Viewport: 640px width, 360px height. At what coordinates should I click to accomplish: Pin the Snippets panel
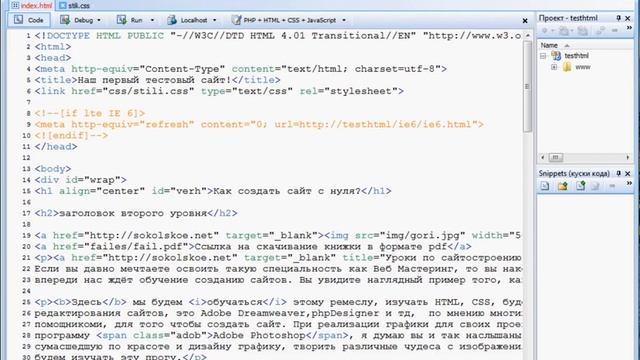(618, 173)
